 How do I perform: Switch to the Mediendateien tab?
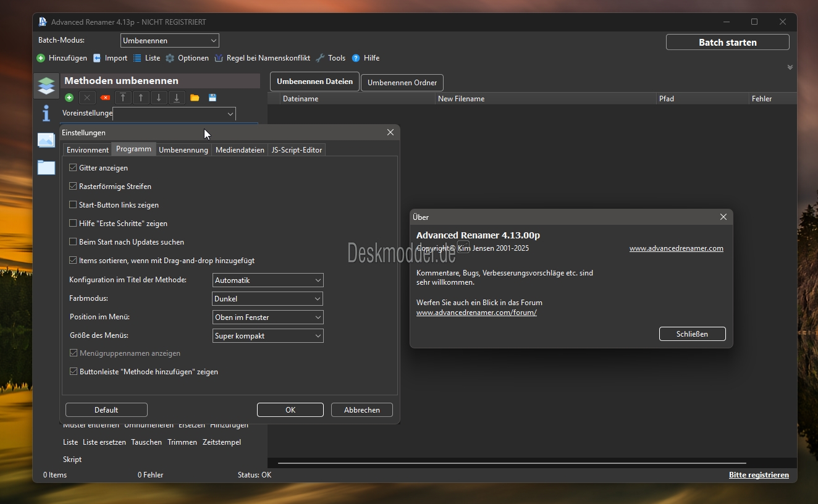(240, 149)
